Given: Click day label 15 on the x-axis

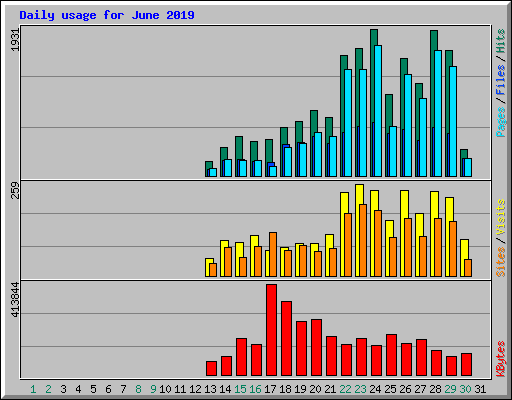Looking at the screenshot, I should tap(240, 389).
